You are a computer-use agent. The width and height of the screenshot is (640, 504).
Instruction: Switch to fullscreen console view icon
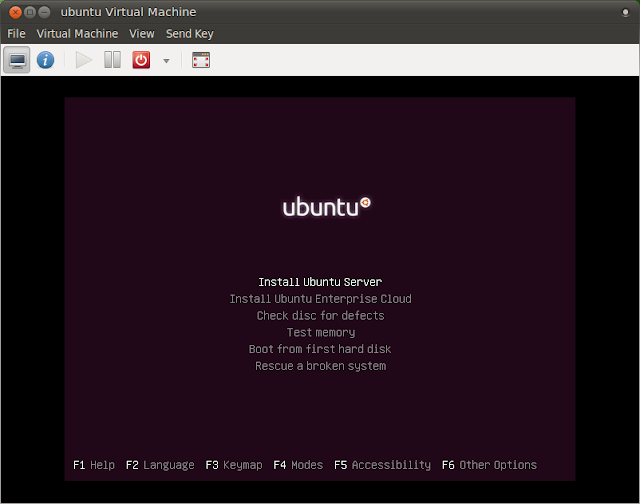coord(201,60)
